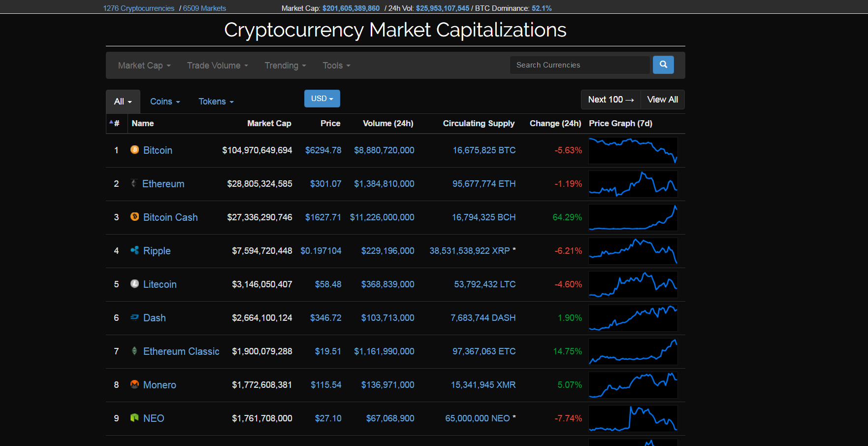Click the 24h volume total $25,953,107,545
This screenshot has height=446, width=868.
pos(443,8)
